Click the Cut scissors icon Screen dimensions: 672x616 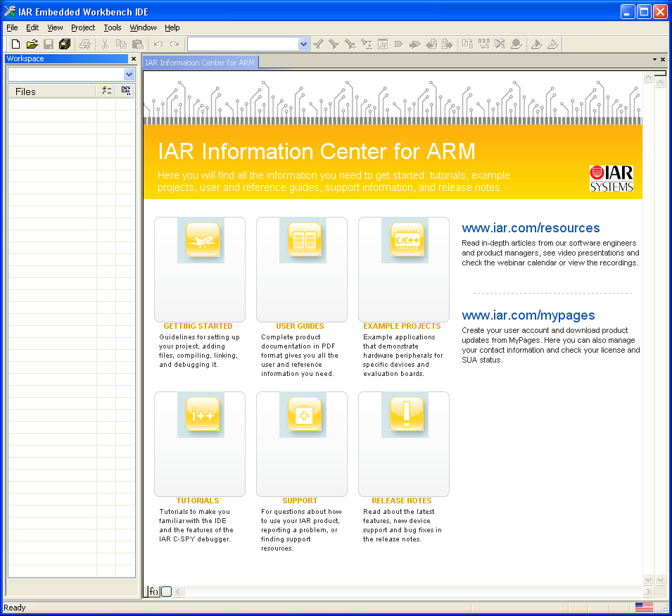[105, 44]
